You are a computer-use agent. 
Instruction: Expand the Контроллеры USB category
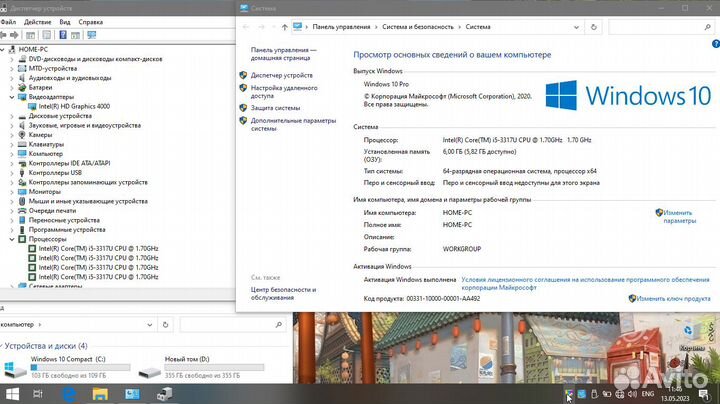(12, 173)
